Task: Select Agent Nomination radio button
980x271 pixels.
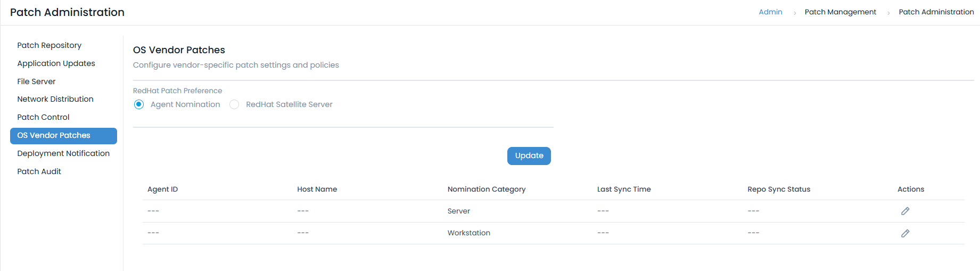Action: [x=139, y=104]
